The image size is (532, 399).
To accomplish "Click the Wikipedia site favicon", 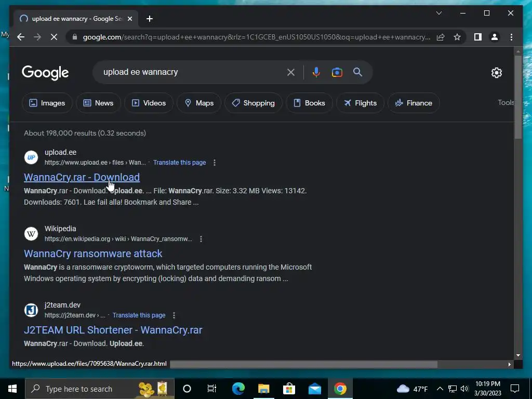I will (31, 233).
